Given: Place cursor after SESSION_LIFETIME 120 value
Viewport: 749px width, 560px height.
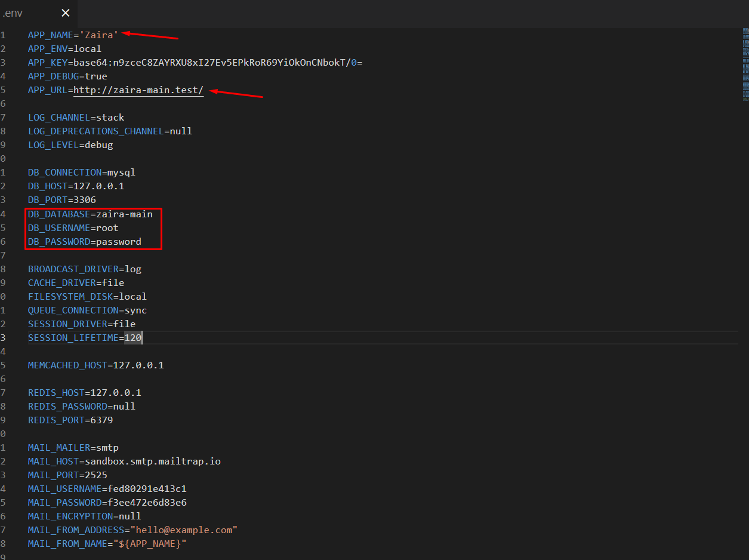Looking at the screenshot, I should [142, 338].
